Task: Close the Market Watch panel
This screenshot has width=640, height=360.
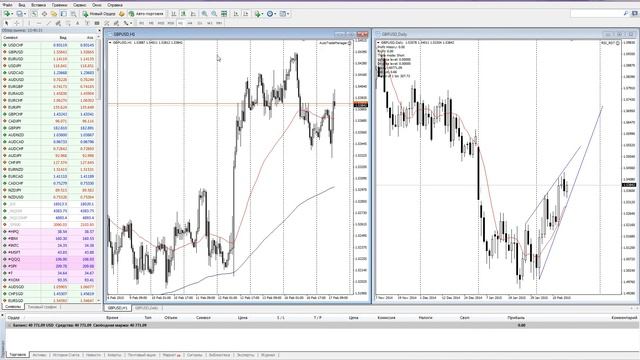Action: point(99,31)
